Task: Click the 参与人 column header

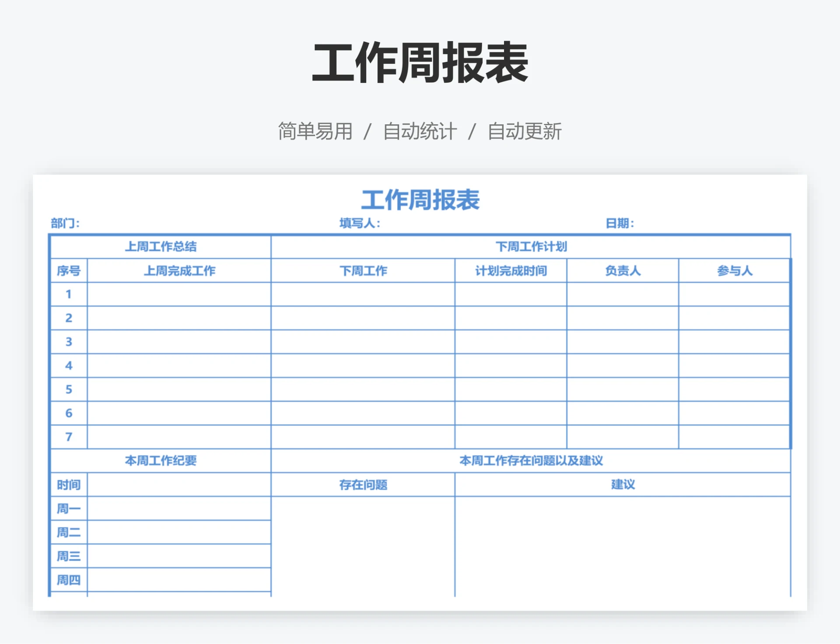Action: [733, 271]
